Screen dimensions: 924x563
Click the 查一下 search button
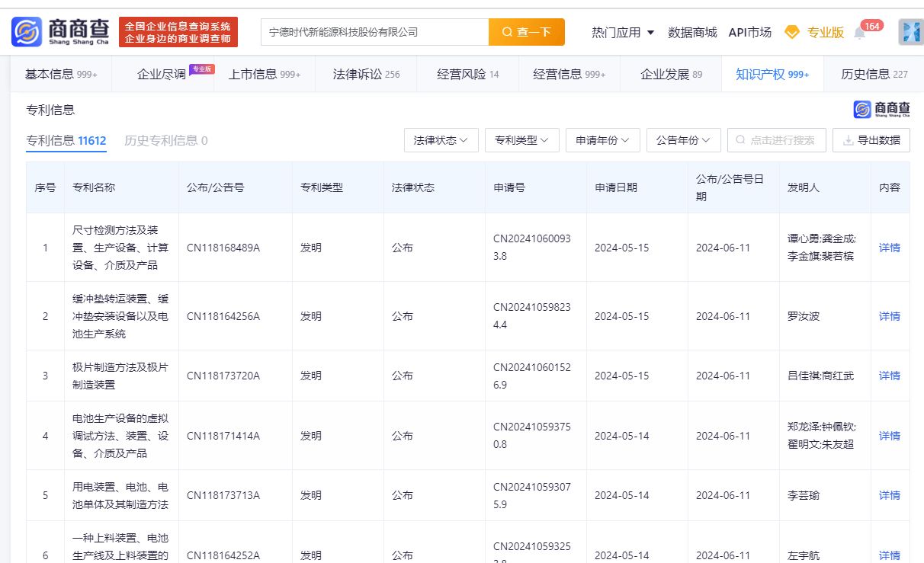pos(527,32)
